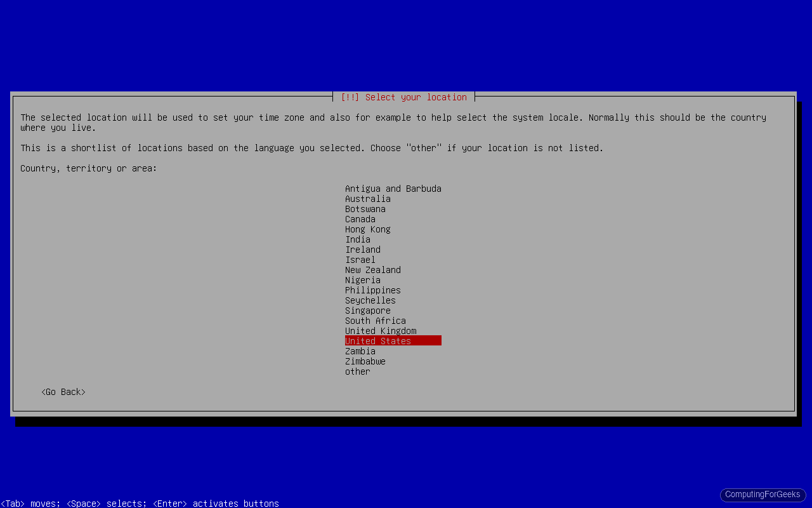Image resolution: width=812 pixels, height=508 pixels.
Task: Choose Zambia as your territory
Action: click(360, 351)
